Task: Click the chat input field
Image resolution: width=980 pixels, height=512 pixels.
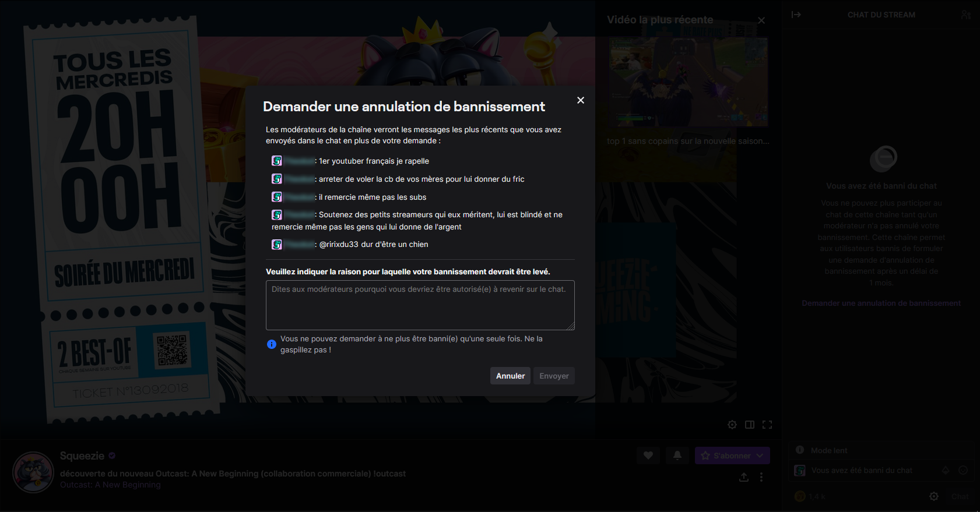Action: click(881, 471)
